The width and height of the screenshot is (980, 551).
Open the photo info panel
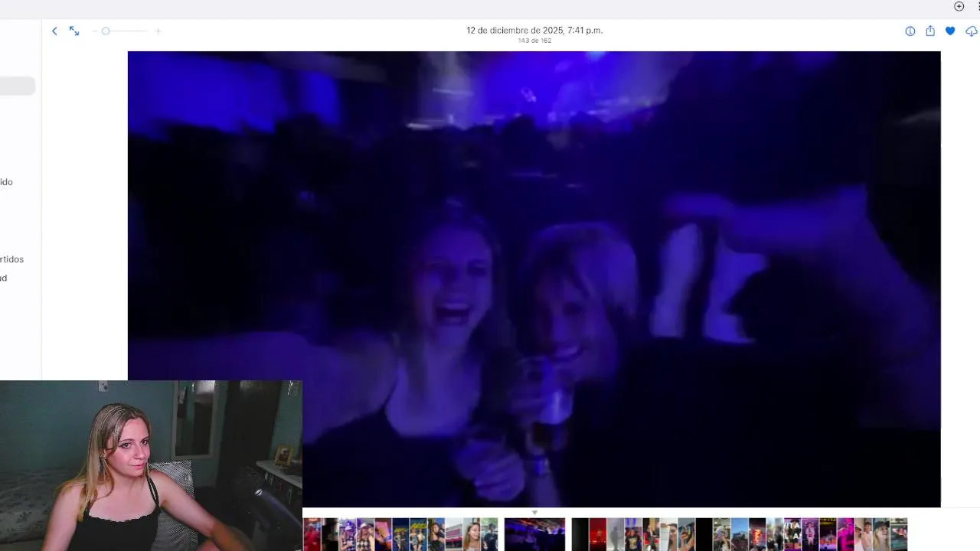910,31
